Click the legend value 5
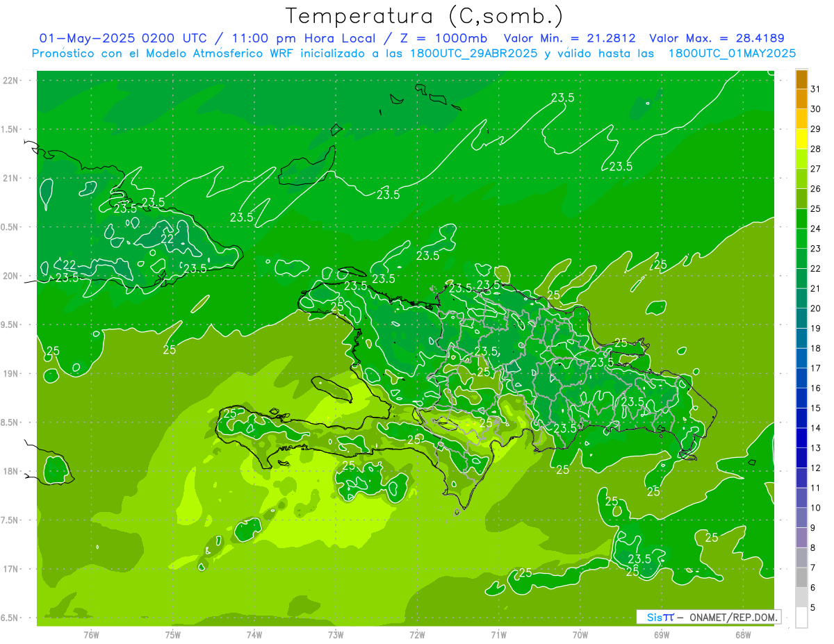 pos(813,608)
